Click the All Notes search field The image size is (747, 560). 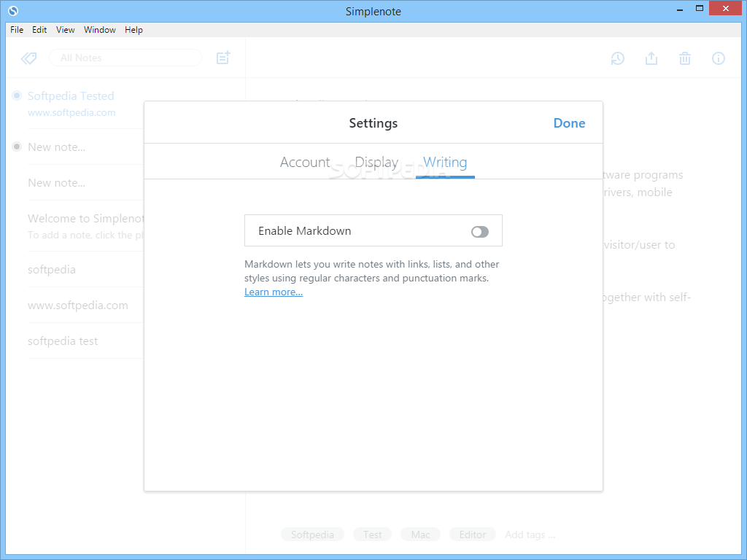pos(125,58)
